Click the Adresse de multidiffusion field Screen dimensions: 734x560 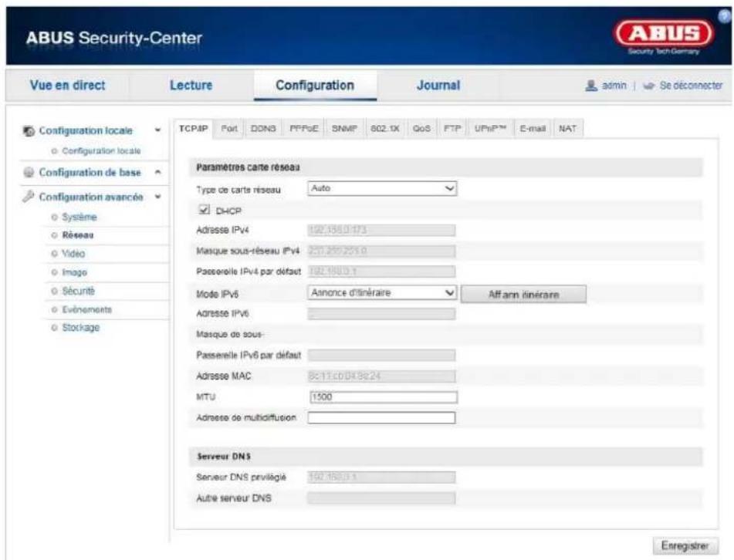click(x=381, y=418)
